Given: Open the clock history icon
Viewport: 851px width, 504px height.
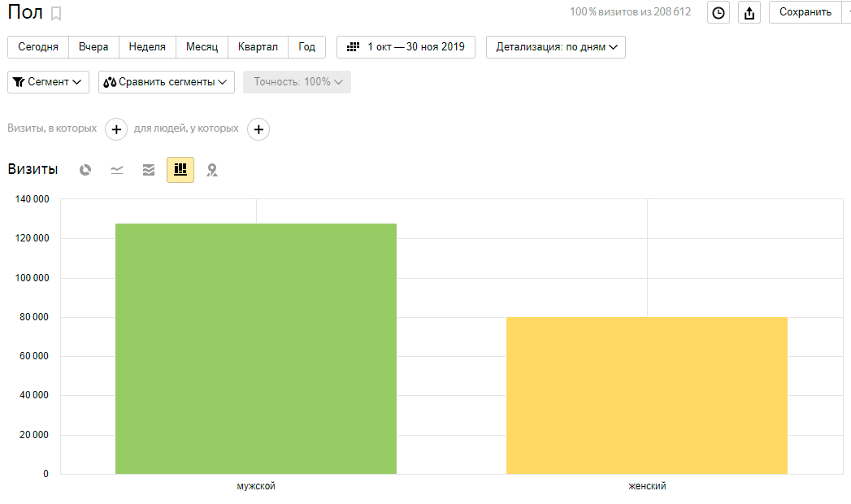Looking at the screenshot, I should (718, 12).
